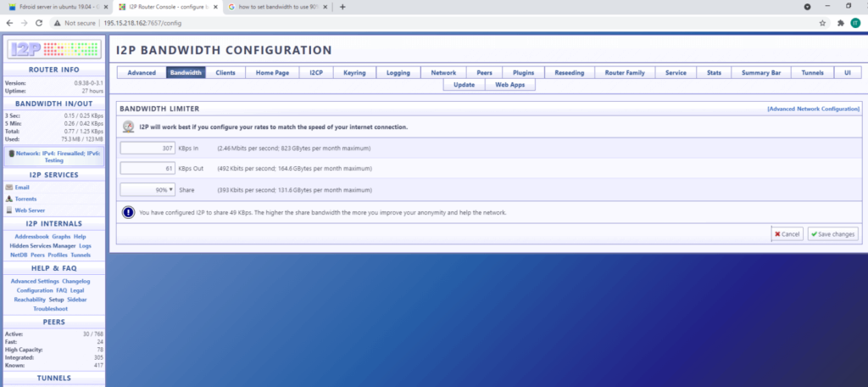Open Troubleshoot link in sidebar

[50, 308]
